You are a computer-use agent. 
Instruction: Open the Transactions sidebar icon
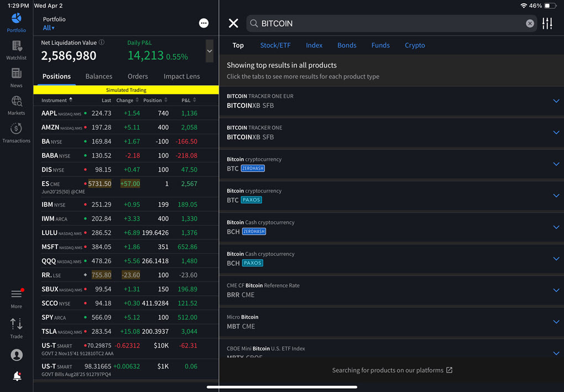pyautogui.click(x=17, y=129)
